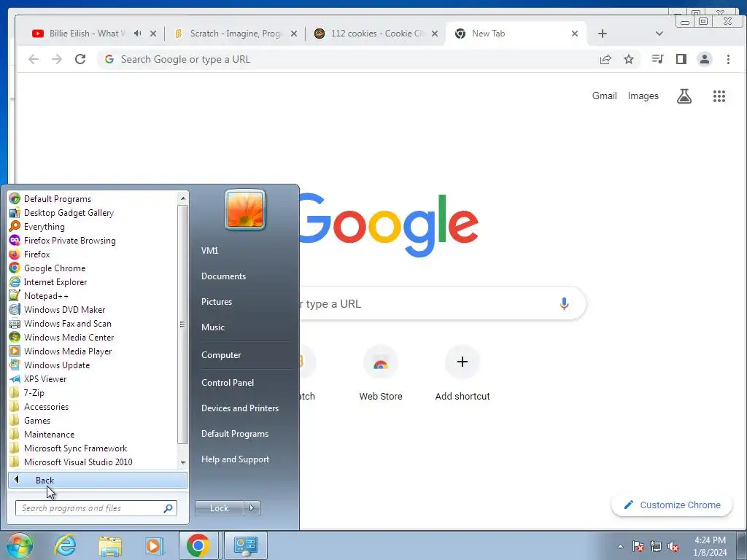The image size is (747, 560).
Task: Expand the shutdown options arrow beside Lock
Action: (252, 508)
